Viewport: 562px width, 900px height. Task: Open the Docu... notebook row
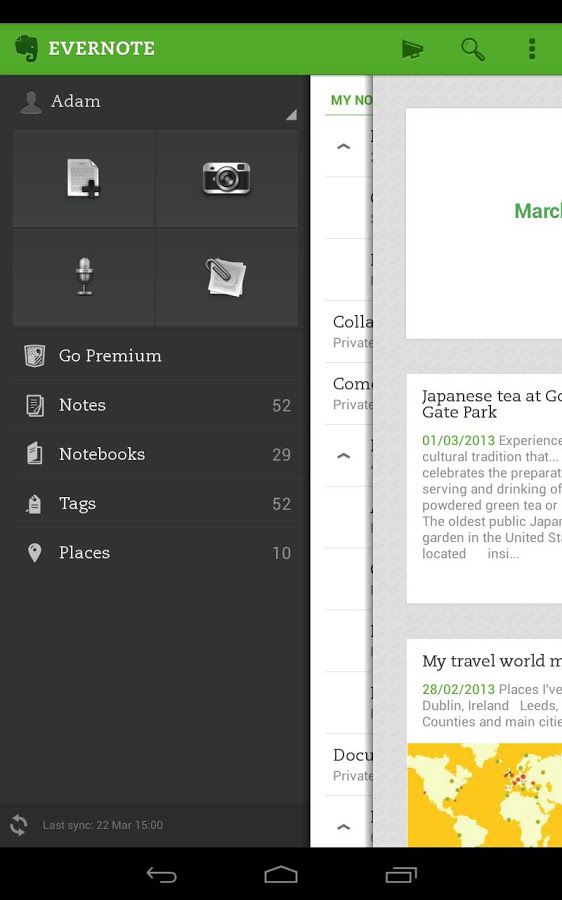[349, 765]
